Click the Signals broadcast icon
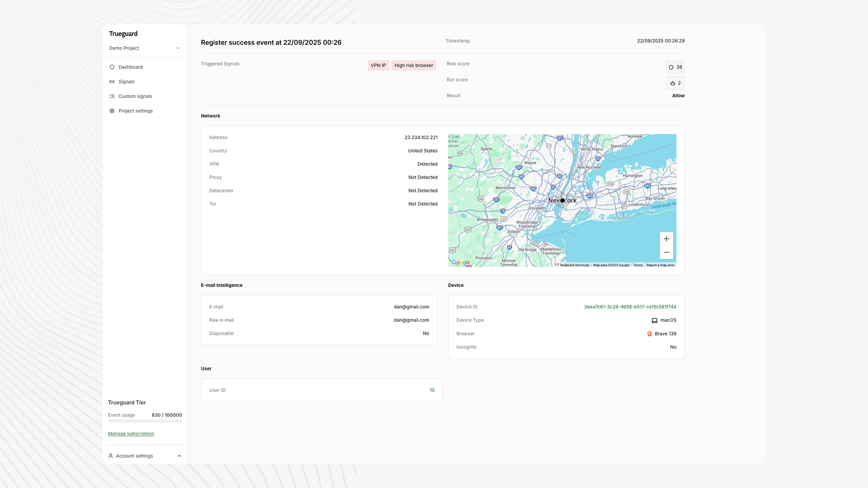The image size is (868, 488). point(112,81)
